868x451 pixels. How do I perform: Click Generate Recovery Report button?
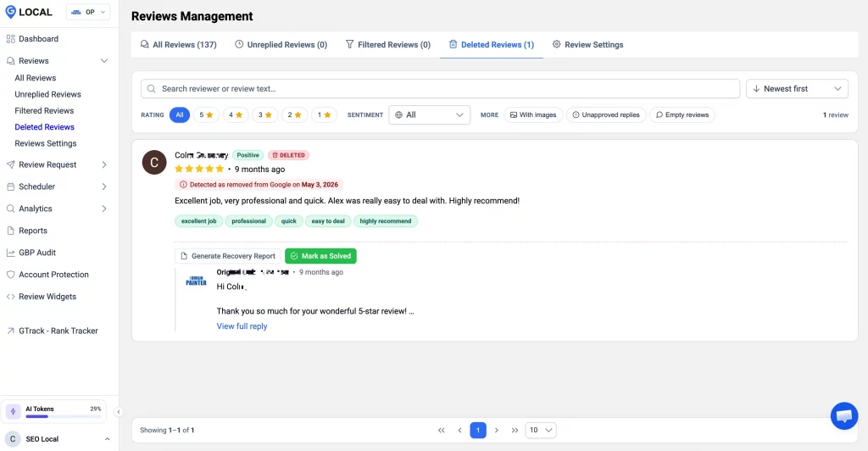tap(227, 256)
